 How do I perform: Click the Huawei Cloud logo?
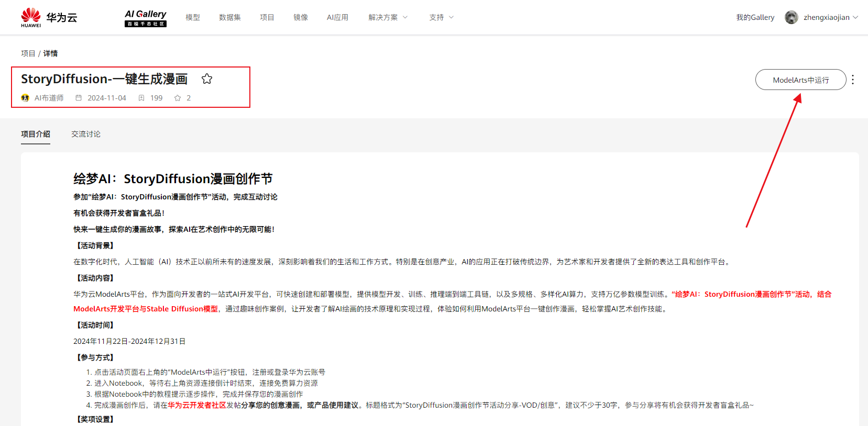point(49,17)
